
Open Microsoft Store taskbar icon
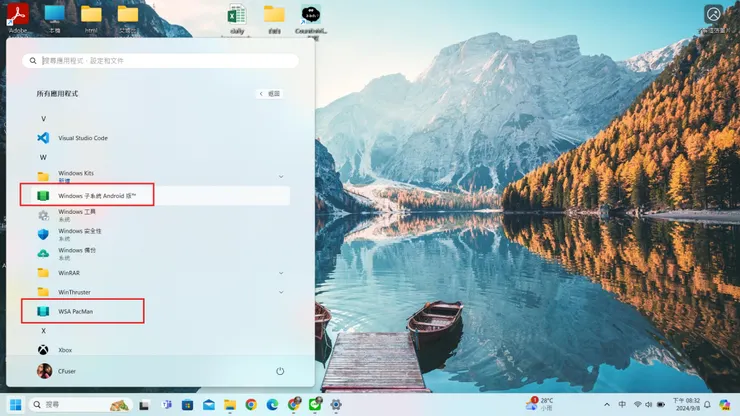(x=187, y=405)
